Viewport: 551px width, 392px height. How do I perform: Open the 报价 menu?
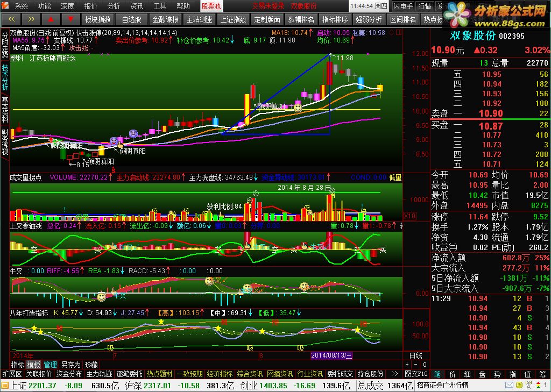tap(90, 6)
